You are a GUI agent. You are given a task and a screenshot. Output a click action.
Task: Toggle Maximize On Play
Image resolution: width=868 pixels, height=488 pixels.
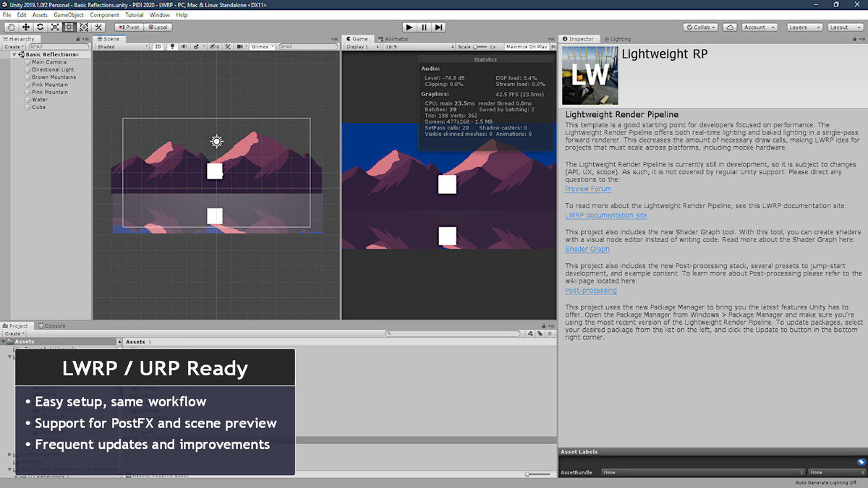pos(526,46)
